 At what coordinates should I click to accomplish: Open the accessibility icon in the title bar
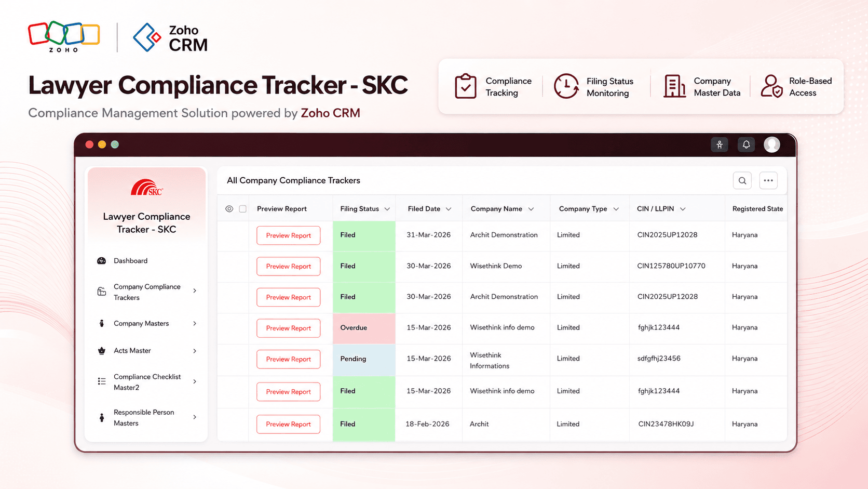click(720, 144)
